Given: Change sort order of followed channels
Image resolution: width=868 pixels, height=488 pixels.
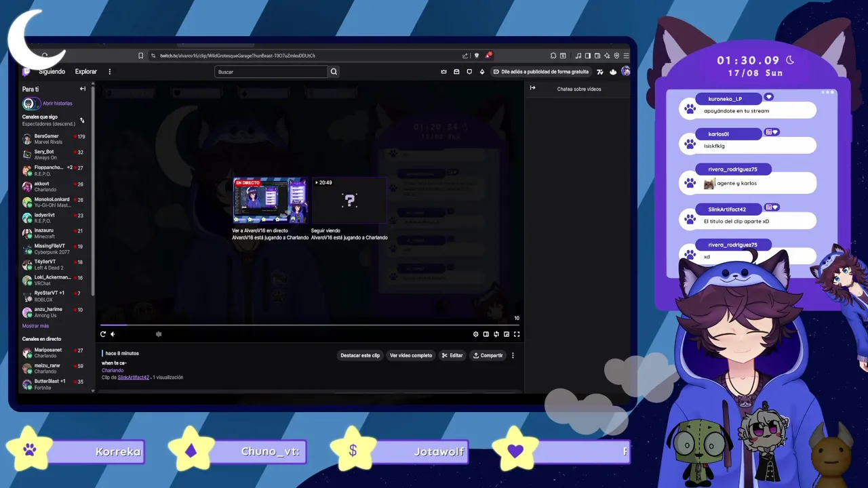Looking at the screenshot, I should pyautogui.click(x=82, y=121).
